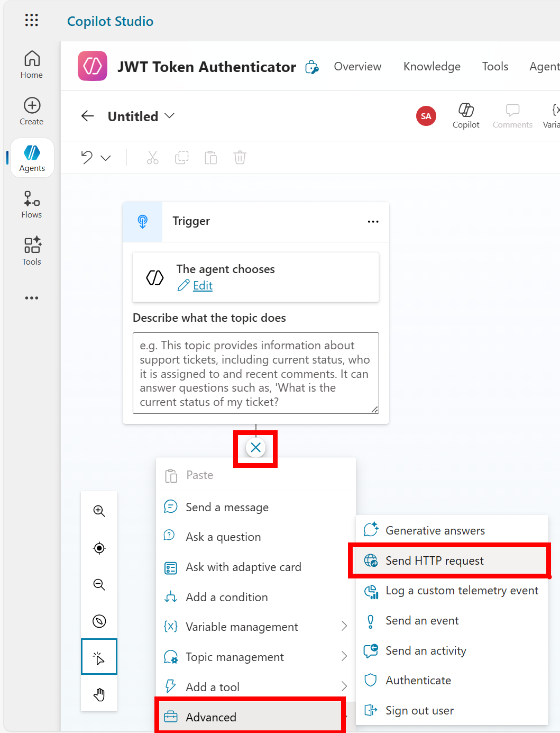Expand the Topic management submenu
The height and width of the screenshot is (733, 560).
click(x=234, y=656)
